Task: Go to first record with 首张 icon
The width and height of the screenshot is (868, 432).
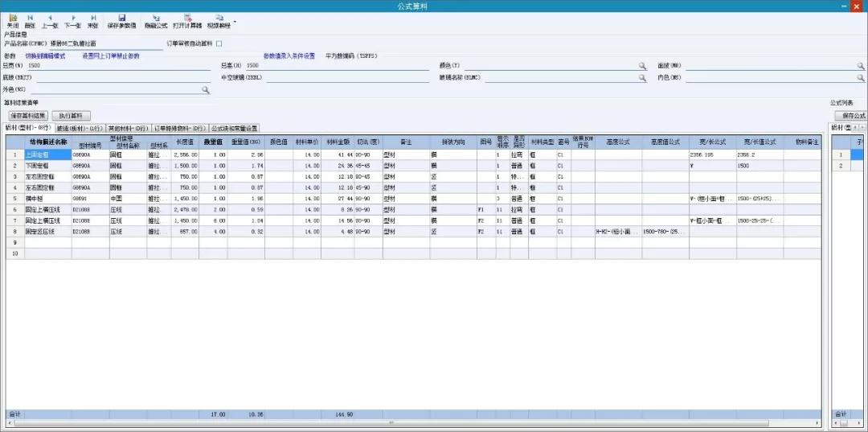Action: (x=30, y=22)
